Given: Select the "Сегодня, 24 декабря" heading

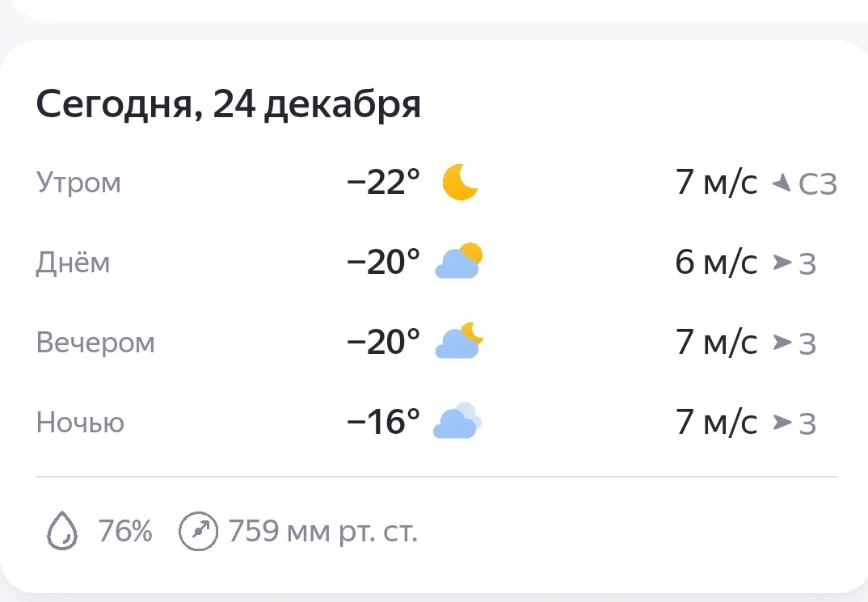Looking at the screenshot, I should 229,105.
